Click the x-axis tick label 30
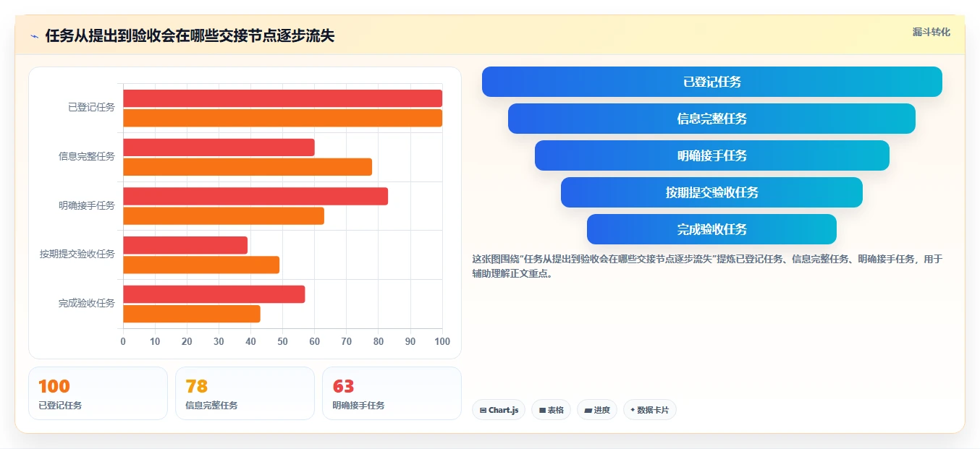This screenshot has width=980, height=449. pos(219,341)
